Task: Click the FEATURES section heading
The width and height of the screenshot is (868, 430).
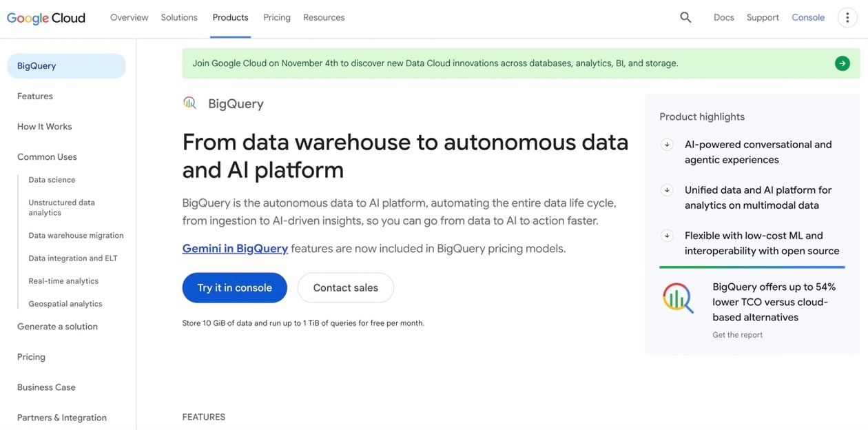Action: coord(204,417)
